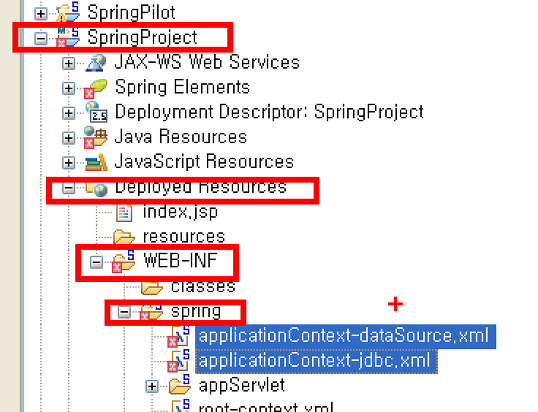Select the appServlet folder label
The height and width of the screenshot is (412, 538).
click(242, 386)
